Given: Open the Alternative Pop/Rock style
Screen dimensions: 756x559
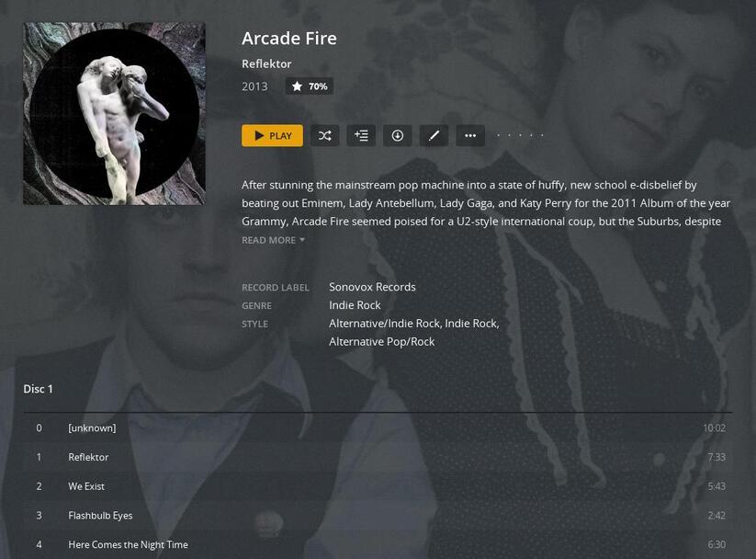Looking at the screenshot, I should pos(382,342).
